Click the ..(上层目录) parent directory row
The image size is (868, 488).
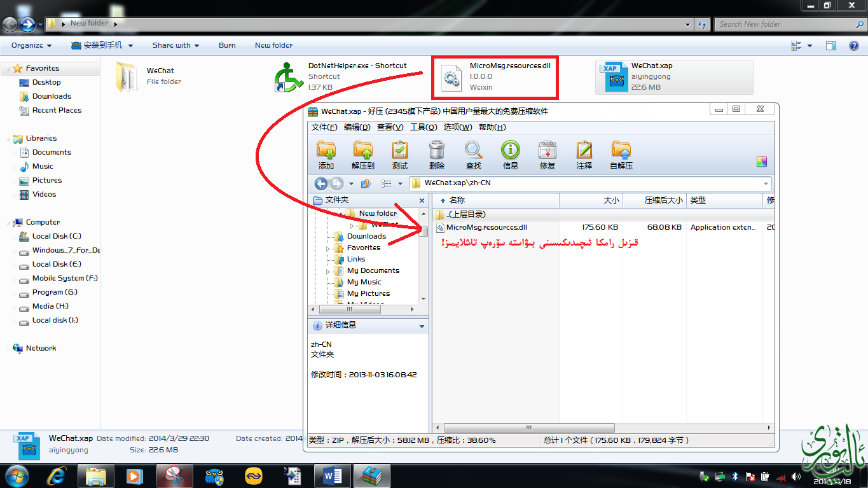pyautogui.click(x=466, y=214)
